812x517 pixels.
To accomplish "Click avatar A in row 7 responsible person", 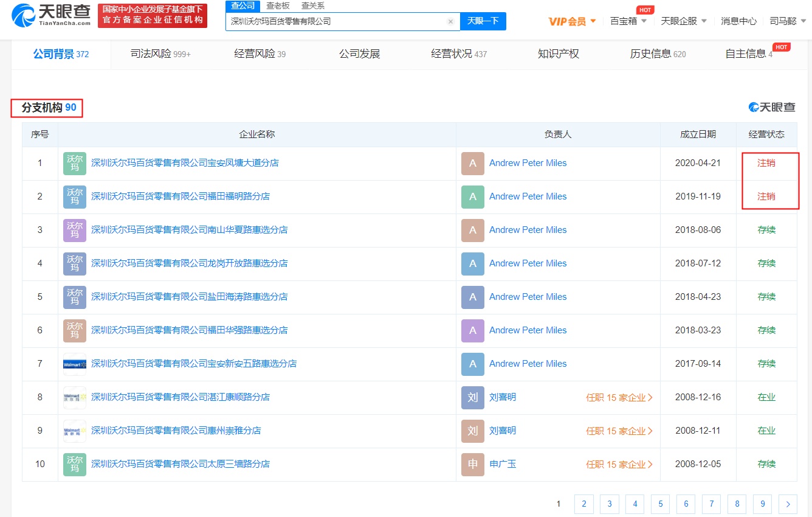I will point(473,364).
